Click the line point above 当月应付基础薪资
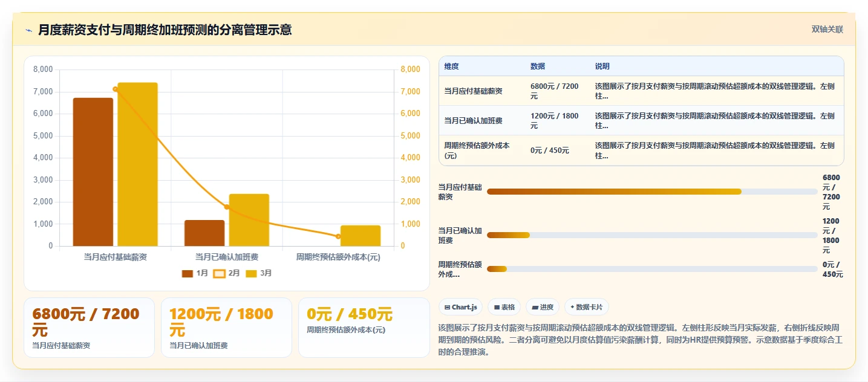 (116, 89)
